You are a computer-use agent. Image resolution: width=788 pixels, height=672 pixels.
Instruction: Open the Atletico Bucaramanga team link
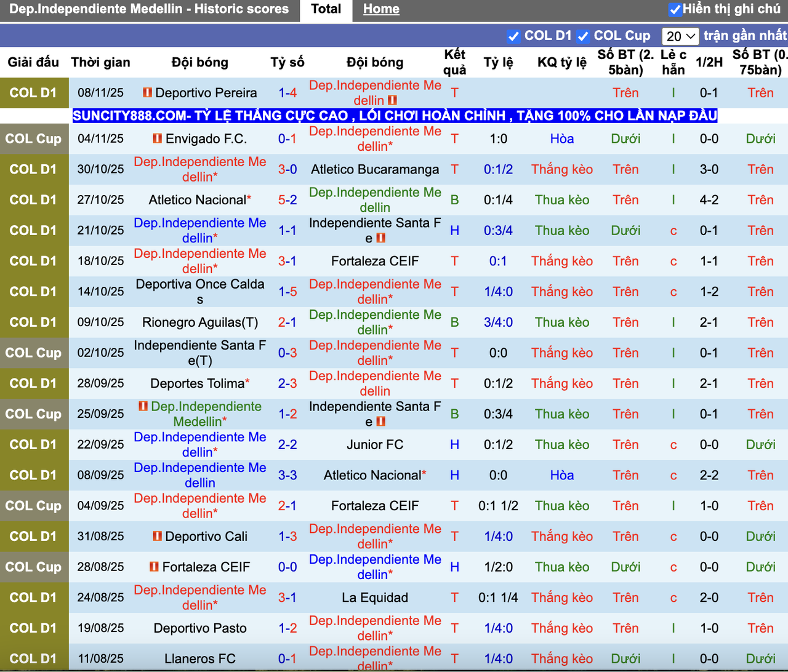[x=375, y=169]
